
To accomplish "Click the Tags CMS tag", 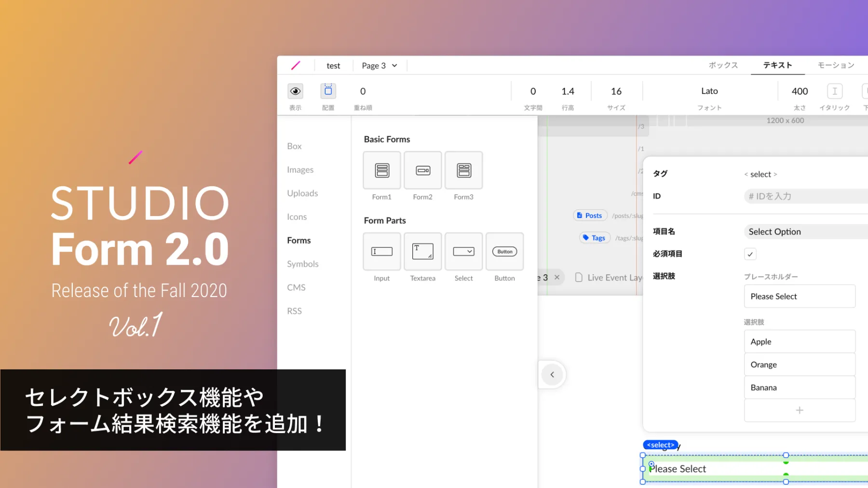I will pyautogui.click(x=595, y=238).
